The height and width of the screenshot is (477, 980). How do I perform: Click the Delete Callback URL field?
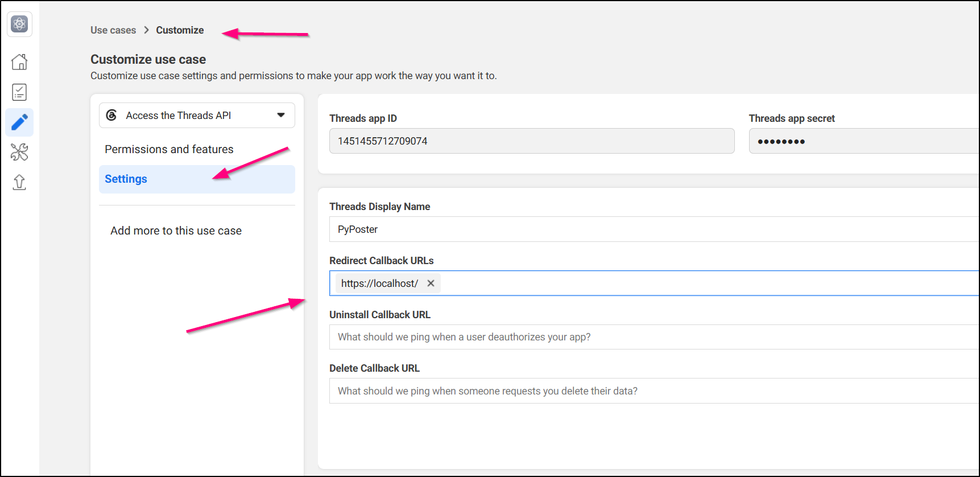654,391
